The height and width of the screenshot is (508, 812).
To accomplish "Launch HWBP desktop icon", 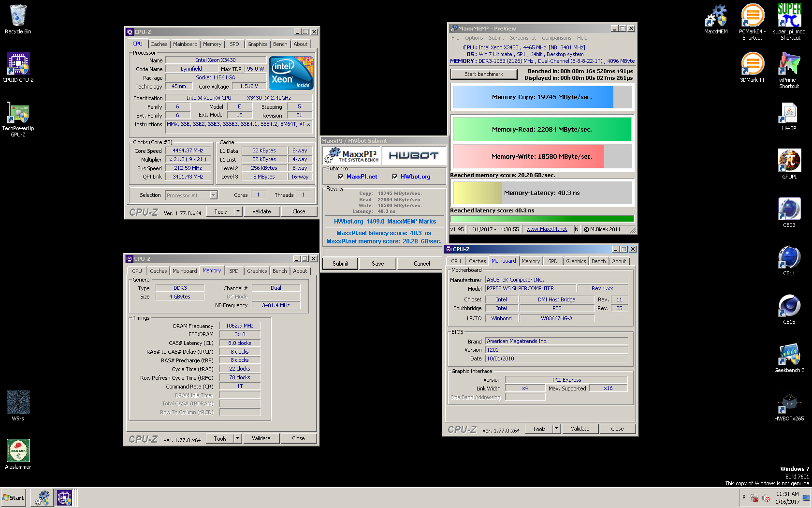I will pos(789,116).
